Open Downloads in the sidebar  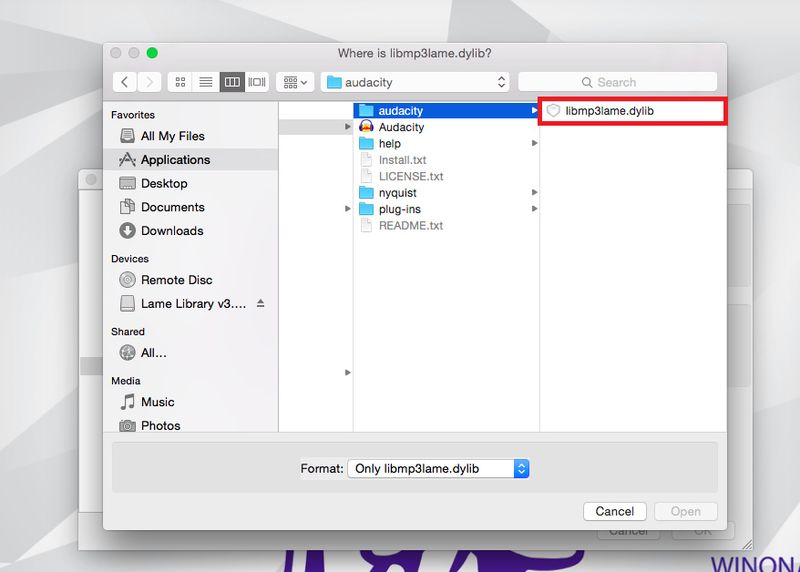(171, 231)
